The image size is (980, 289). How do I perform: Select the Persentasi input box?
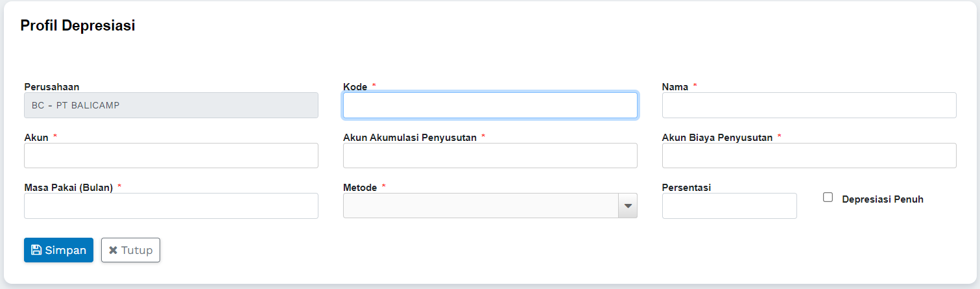coord(729,206)
